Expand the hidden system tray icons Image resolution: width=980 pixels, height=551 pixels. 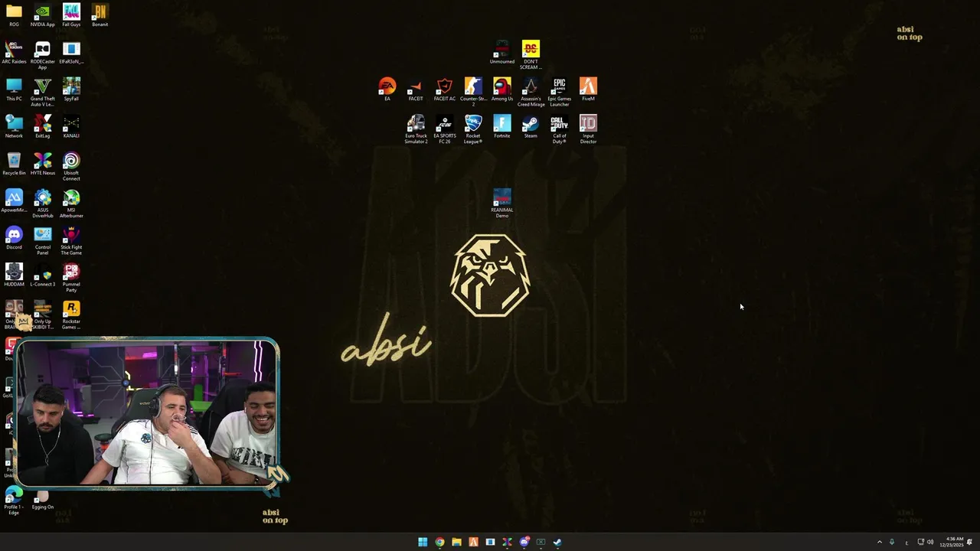[x=879, y=542]
